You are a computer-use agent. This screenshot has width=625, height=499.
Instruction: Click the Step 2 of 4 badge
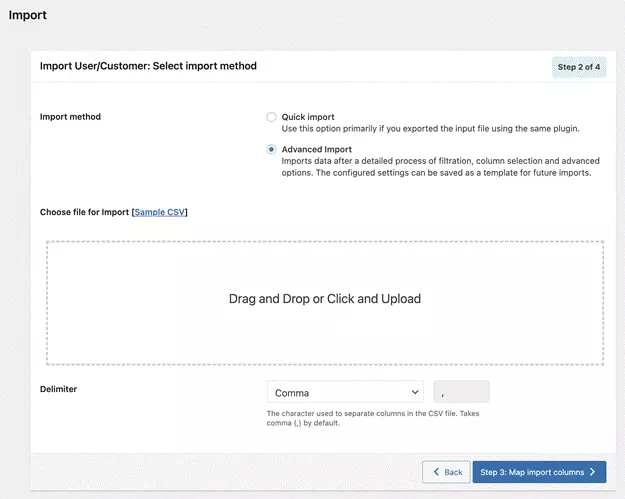(578, 67)
